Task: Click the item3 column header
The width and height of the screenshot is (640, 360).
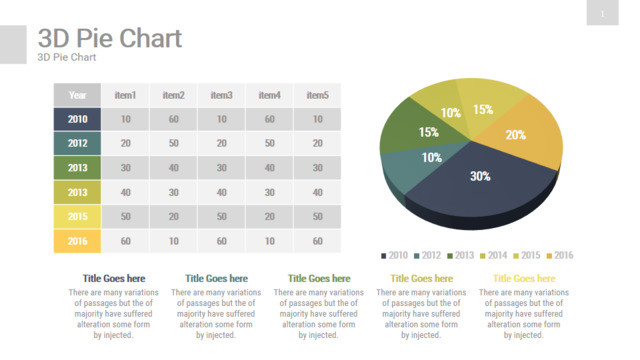Action: (221, 95)
